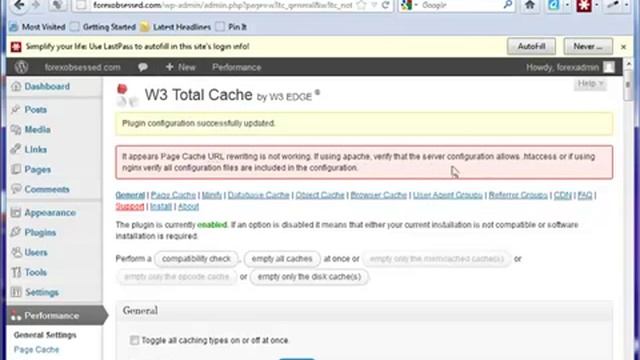The height and width of the screenshot is (360, 640).
Task: Click the Minify tab link
Action: point(212,195)
